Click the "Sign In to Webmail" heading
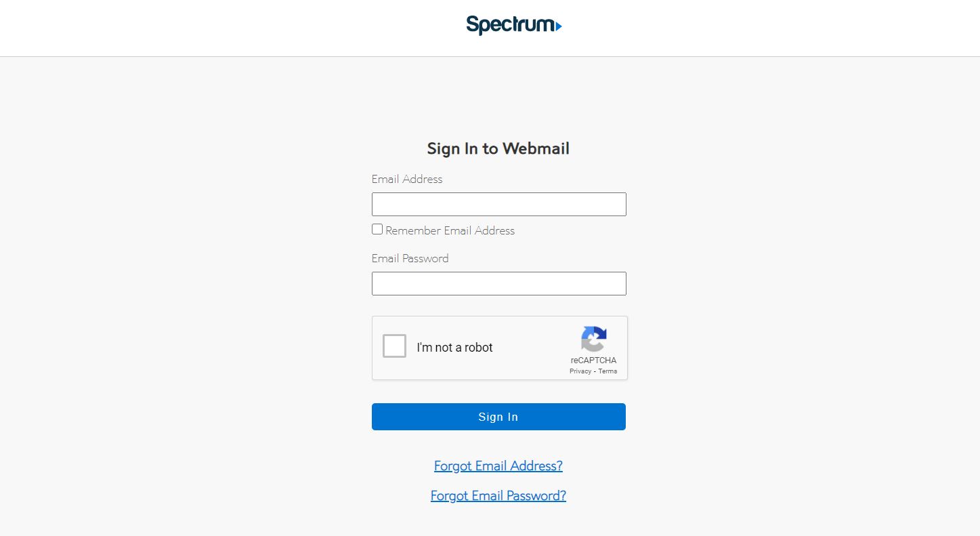Screen dimensions: 980x536 coord(498,148)
